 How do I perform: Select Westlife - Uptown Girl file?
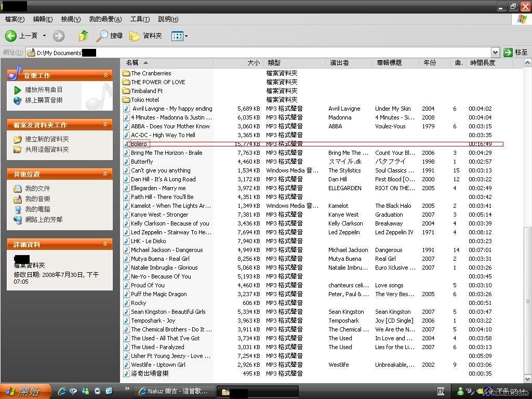(x=158, y=365)
